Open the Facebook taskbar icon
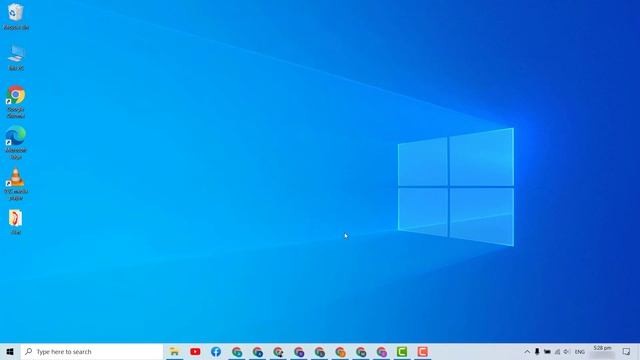This screenshot has width=640, height=360. (x=216, y=351)
